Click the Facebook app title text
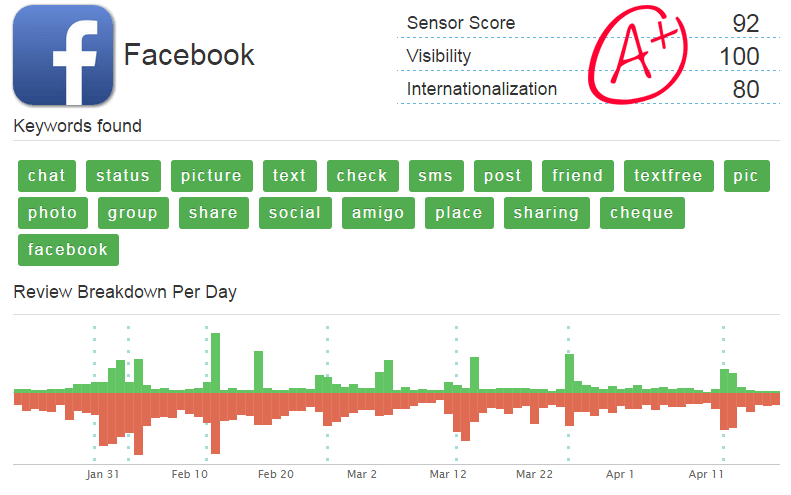This screenshot has height=495, width=791. click(189, 55)
